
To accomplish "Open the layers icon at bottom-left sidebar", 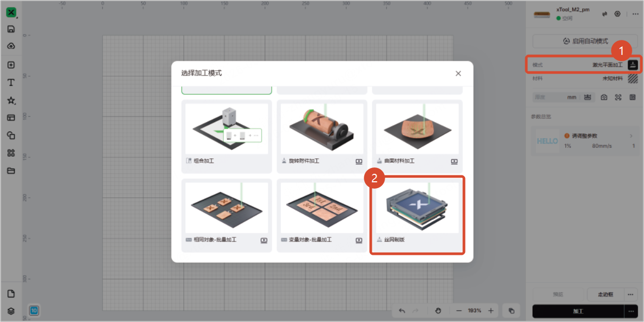I will tap(11, 311).
